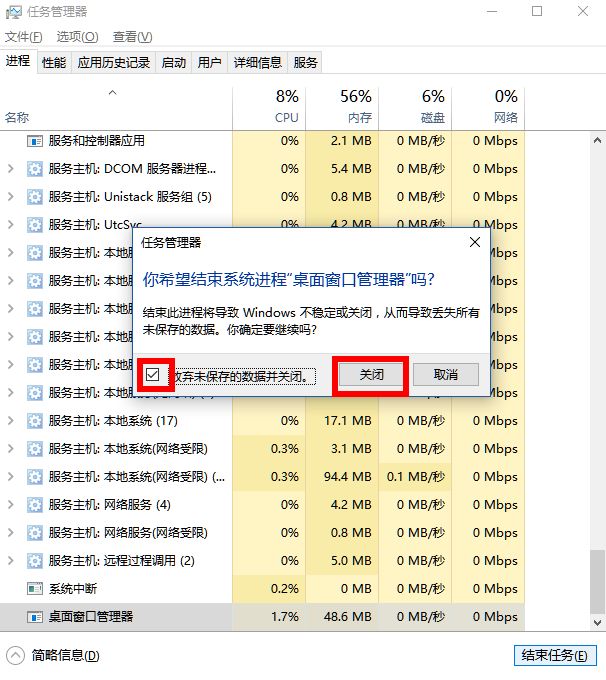The image size is (606, 680).
Task: Select the 系统中断 process row
Action: 262,588
